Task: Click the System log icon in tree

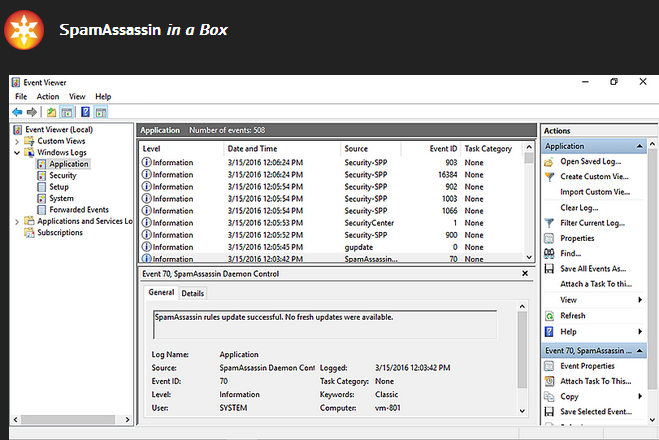Action: click(x=42, y=198)
